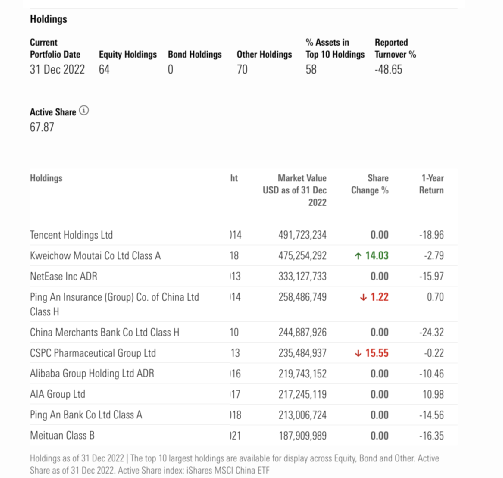Image resolution: width=503 pixels, height=478 pixels.
Task: Click the 1-year return value -0.22
Action: (x=434, y=353)
